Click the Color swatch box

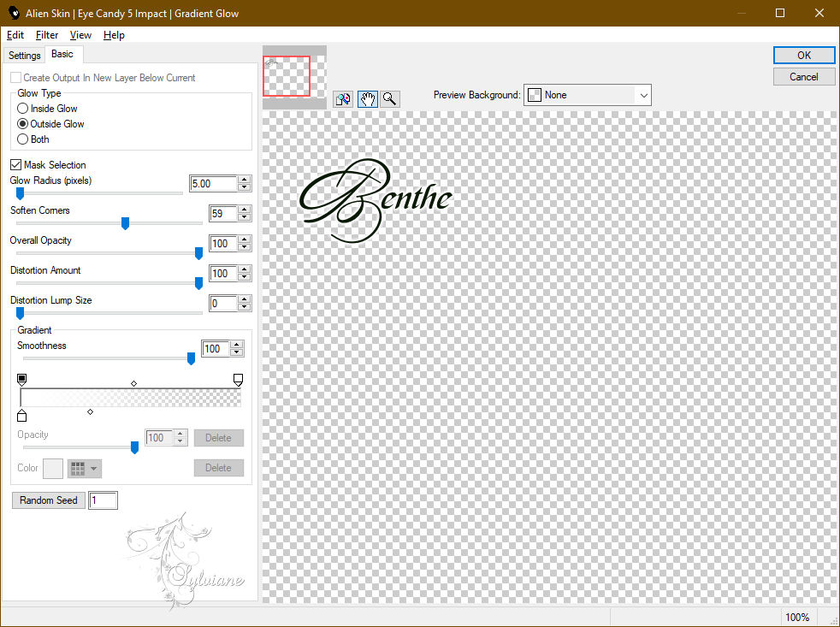(x=53, y=469)
